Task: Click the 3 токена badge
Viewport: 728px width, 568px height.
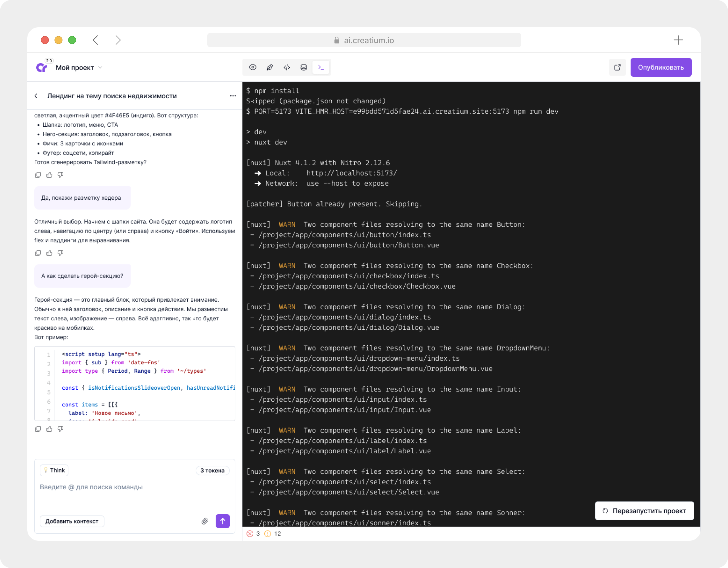Action: (x=212, y=470)
